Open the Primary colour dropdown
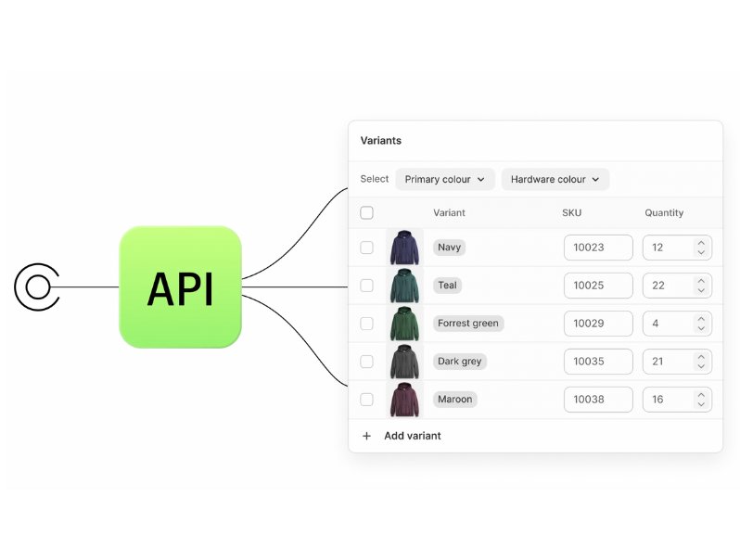Viewport: 740px width, 560px height. [445, 179]
